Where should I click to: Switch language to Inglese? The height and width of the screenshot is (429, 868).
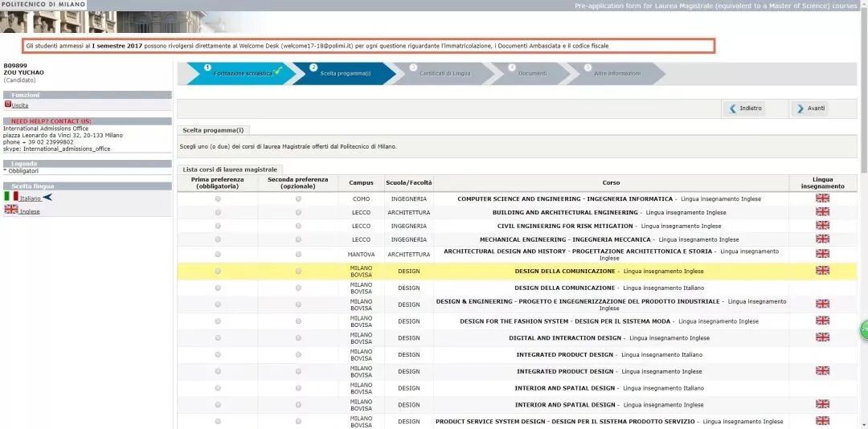pos(30,211)
